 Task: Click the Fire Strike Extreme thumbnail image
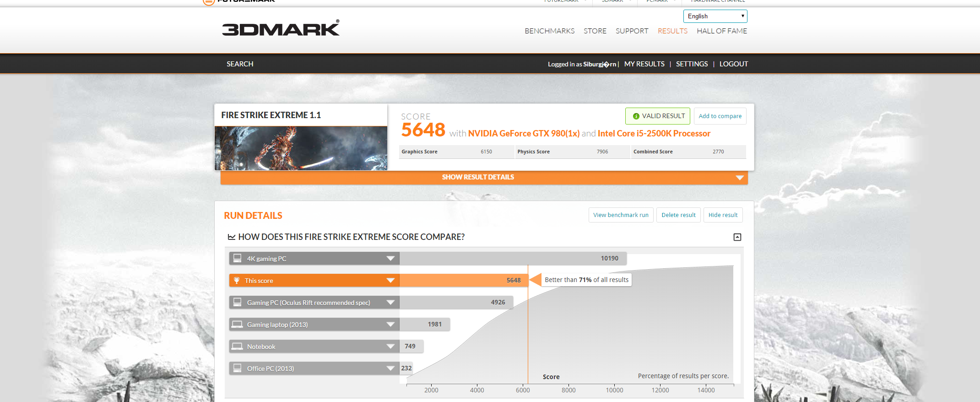(x=301, y=148)
